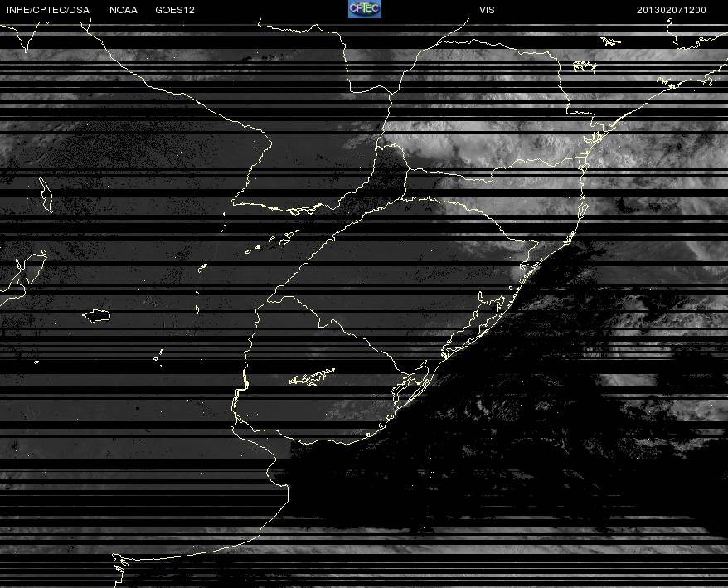Click the VIS channel label
This screenshot has width=728, height=588.
click(487, 10)
